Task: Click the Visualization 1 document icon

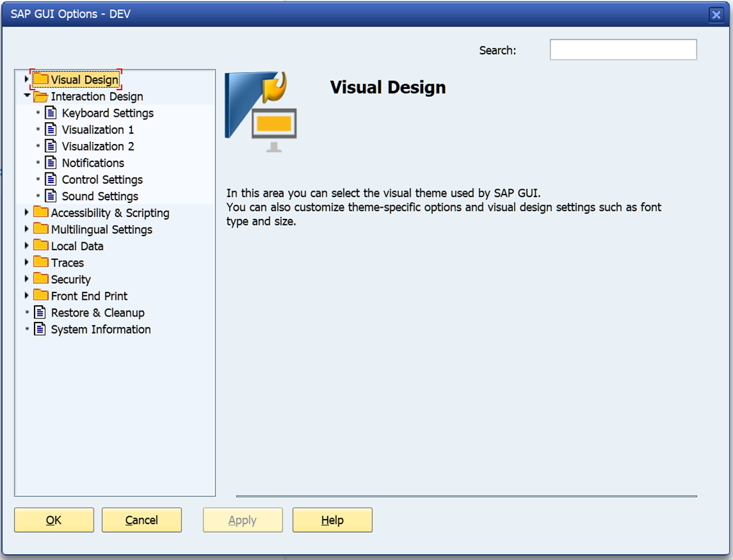Action: click(x=50, y=129)
